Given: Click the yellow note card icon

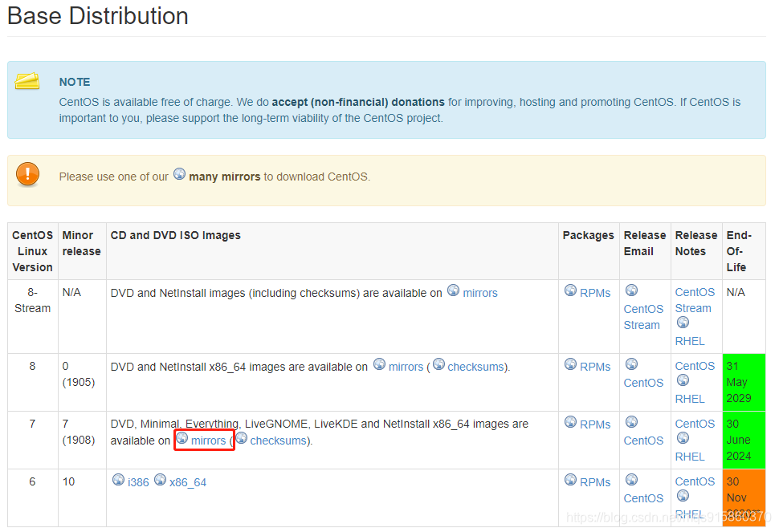Looking at the screenshot, I should [27, 81].
